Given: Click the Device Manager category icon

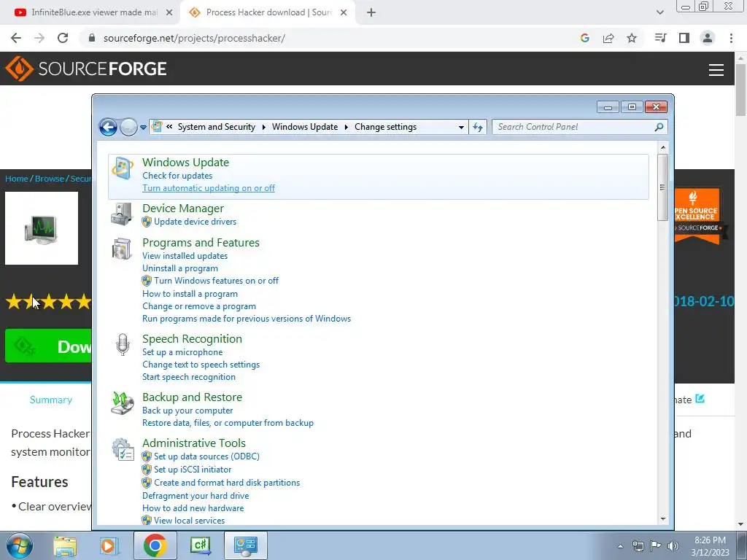Looking at the screenshot, I should click(x=123, y=214).
